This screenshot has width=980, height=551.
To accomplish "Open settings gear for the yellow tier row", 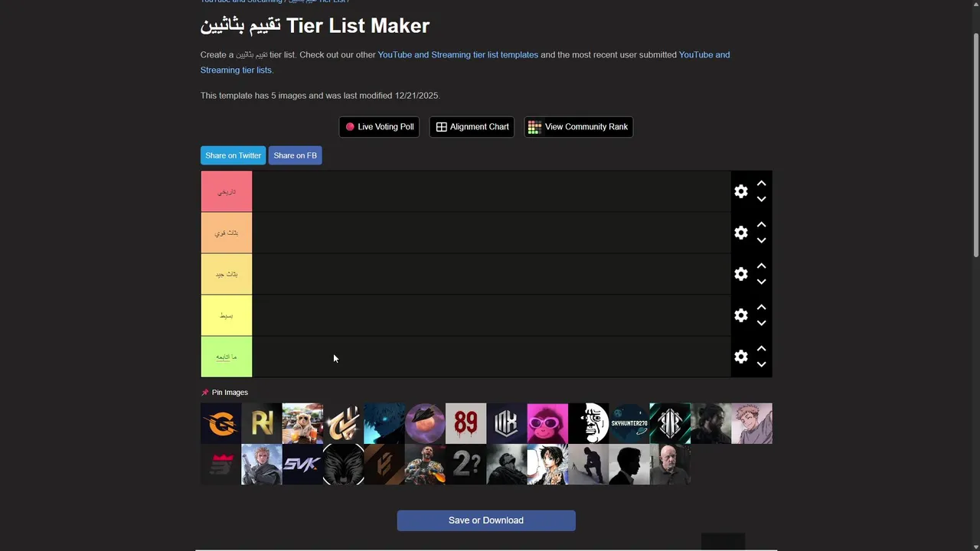I will tap(740, 315).
